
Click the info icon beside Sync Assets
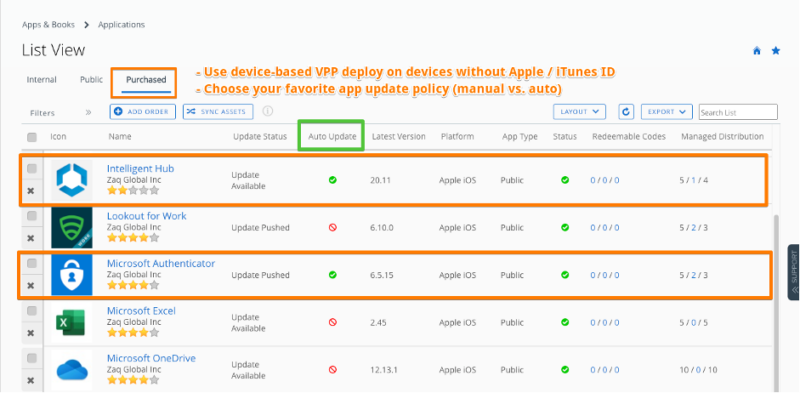[x=267, y=111]
